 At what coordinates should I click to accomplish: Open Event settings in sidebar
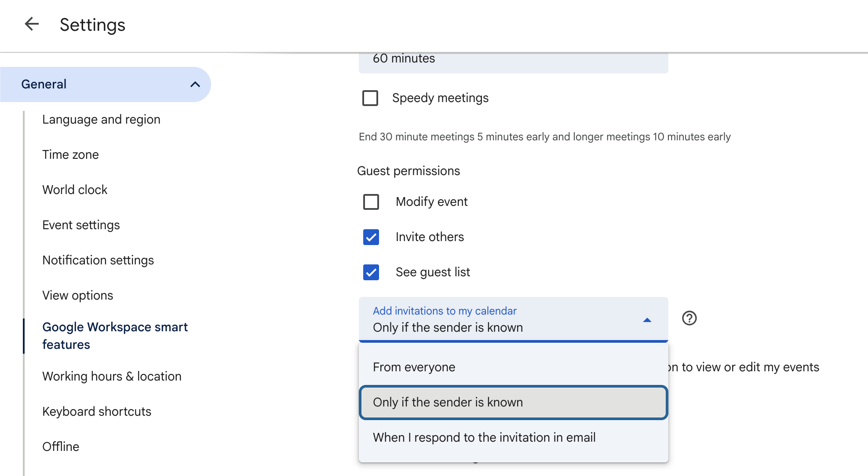[81, 225]
